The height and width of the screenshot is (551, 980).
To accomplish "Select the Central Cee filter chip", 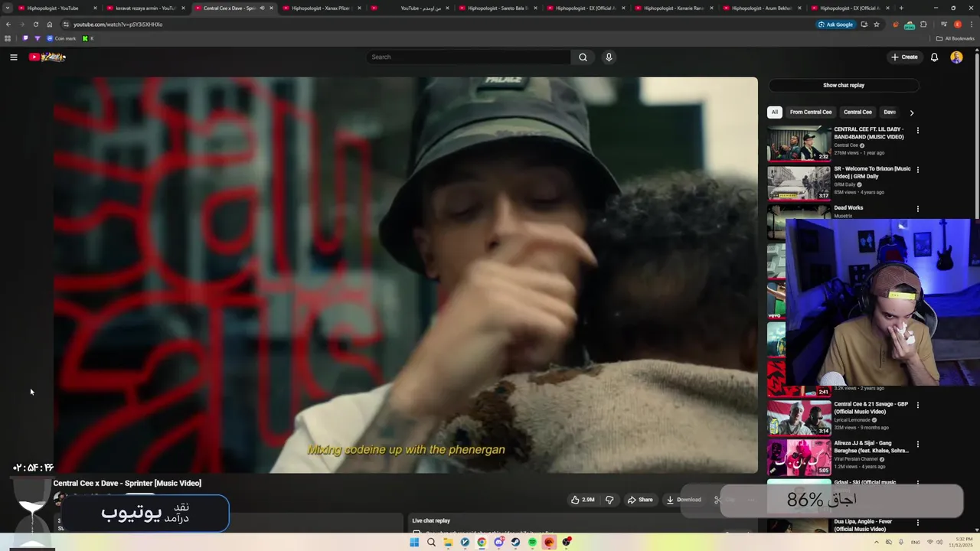I will [x=857, y=112].
